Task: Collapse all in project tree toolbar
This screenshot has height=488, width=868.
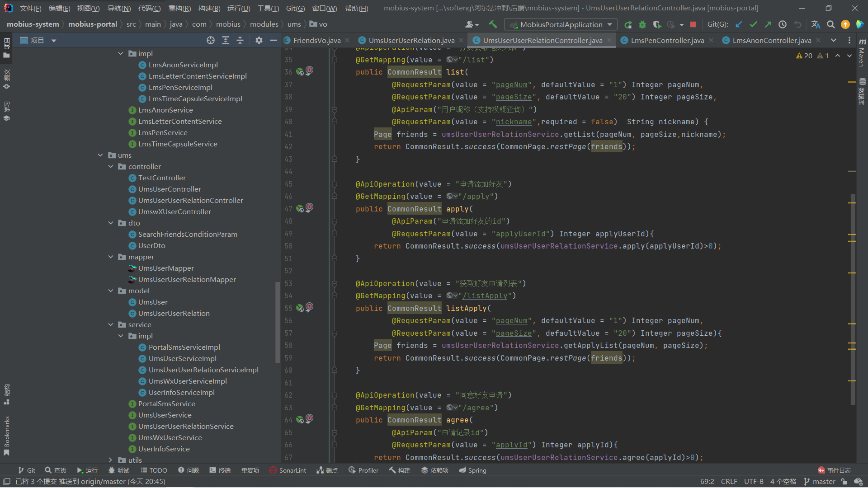Action: click(x=240, y=40)
